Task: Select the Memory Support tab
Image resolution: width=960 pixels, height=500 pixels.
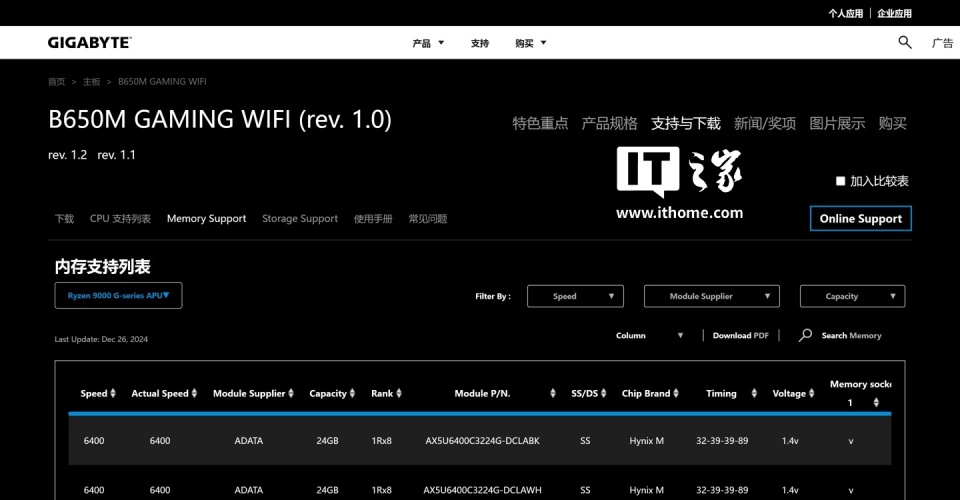Action: pos(206,218)
